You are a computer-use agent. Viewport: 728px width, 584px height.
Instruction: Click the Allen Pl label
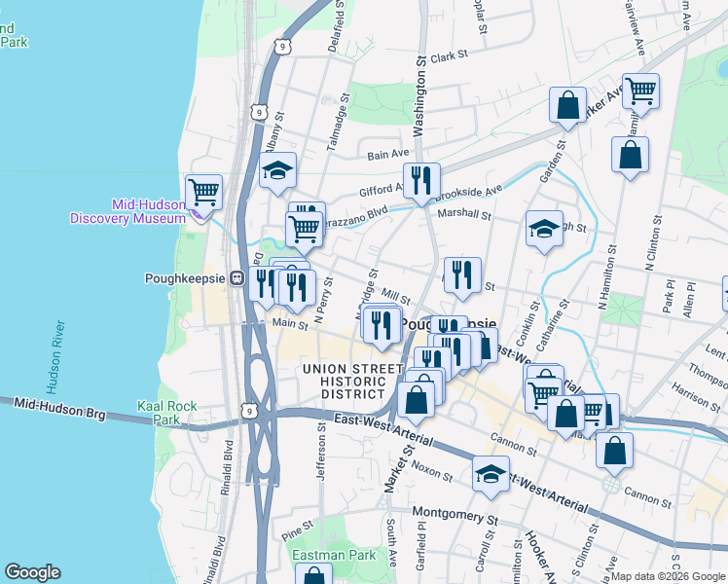pos(689,300)
